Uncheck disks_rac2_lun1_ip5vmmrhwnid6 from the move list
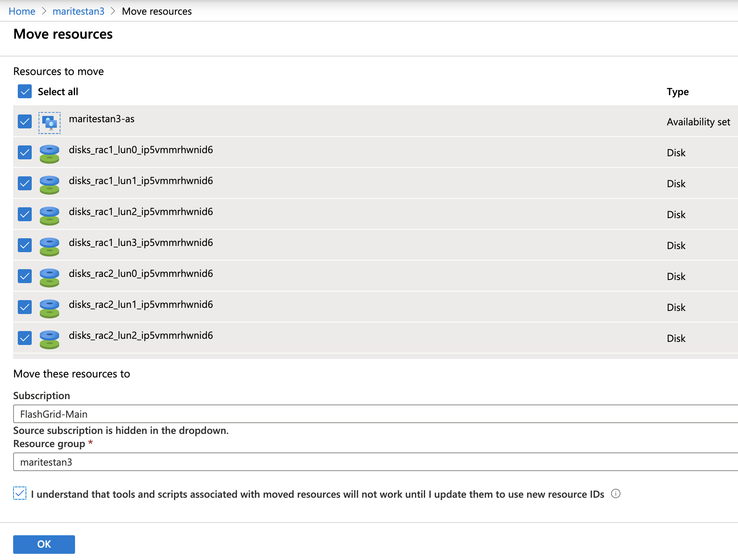Screen dimensions: 738x560 24,307
